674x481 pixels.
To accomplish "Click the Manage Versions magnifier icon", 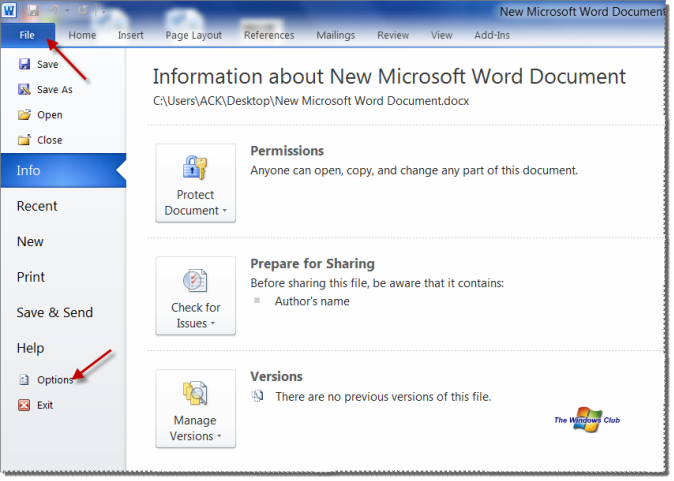I will (195, 393).
